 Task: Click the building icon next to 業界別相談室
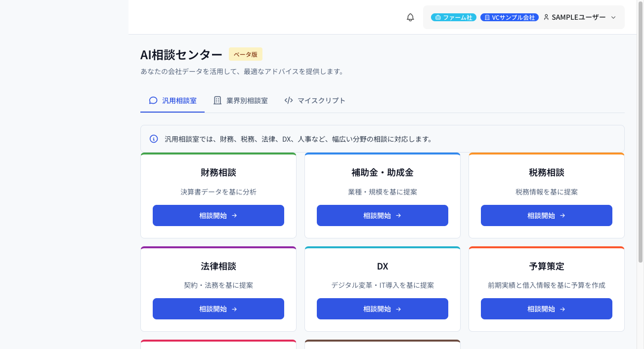coord(217,100)
